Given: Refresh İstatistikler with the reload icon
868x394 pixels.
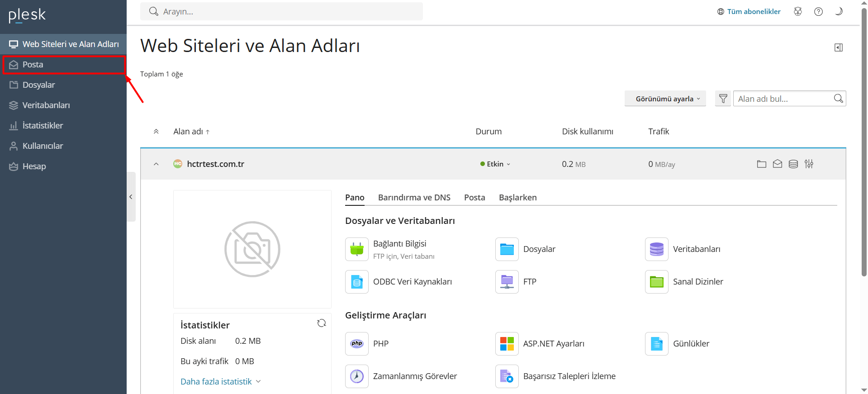Looking at the screenshot, I should pos(322,323).
